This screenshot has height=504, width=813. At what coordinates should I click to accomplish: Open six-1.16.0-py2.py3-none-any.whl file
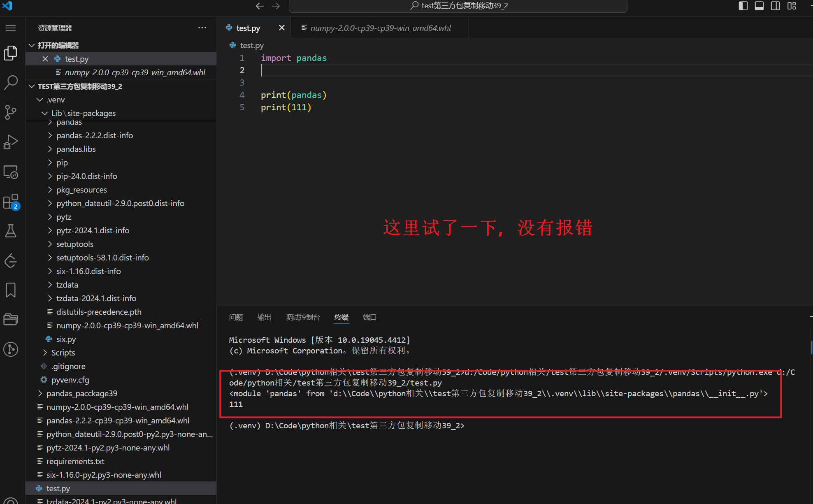point(121,475)
